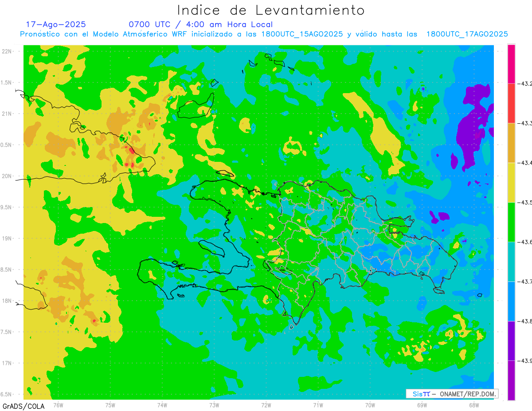The image size is (532, 411).
Task: Click the "-43.8" color bar value
Action: coord(525,321)
